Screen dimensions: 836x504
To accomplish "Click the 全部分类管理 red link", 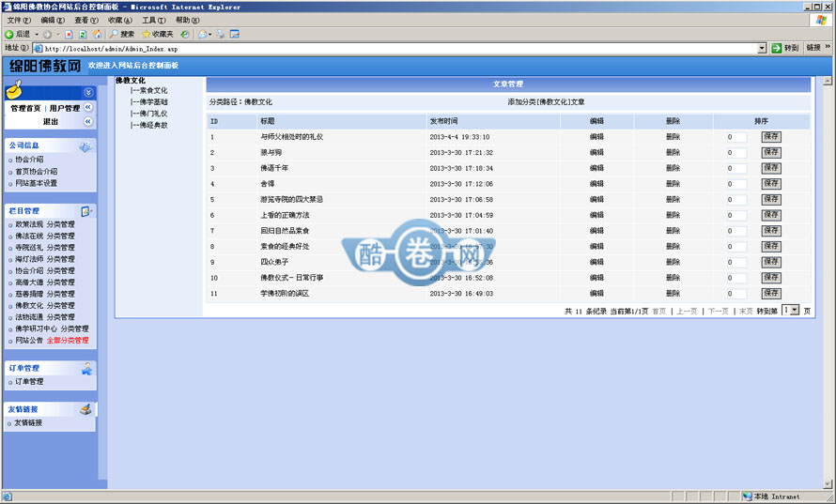I will tap(68, 341).
